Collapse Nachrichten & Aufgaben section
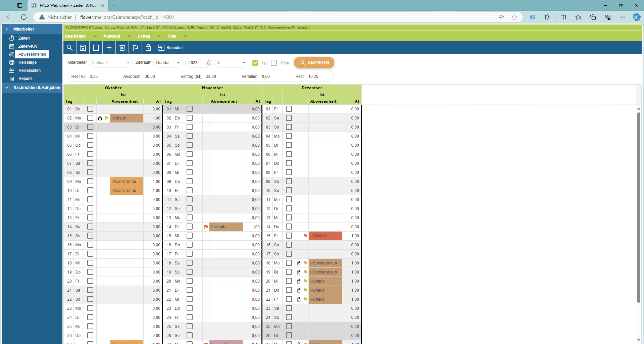Viewport: 644px width, 344px height. coord(7,88)
